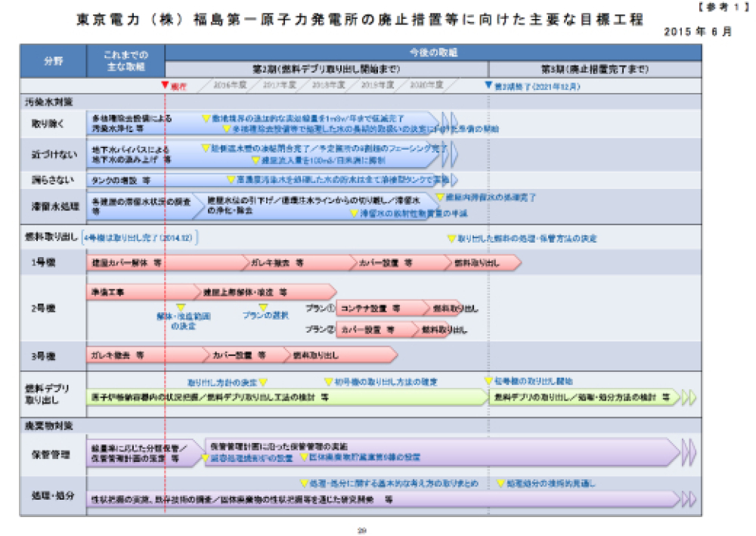756x536 pixels.
Task: Click the 燃料取り出し section heading
Action: tap(51, 237)
